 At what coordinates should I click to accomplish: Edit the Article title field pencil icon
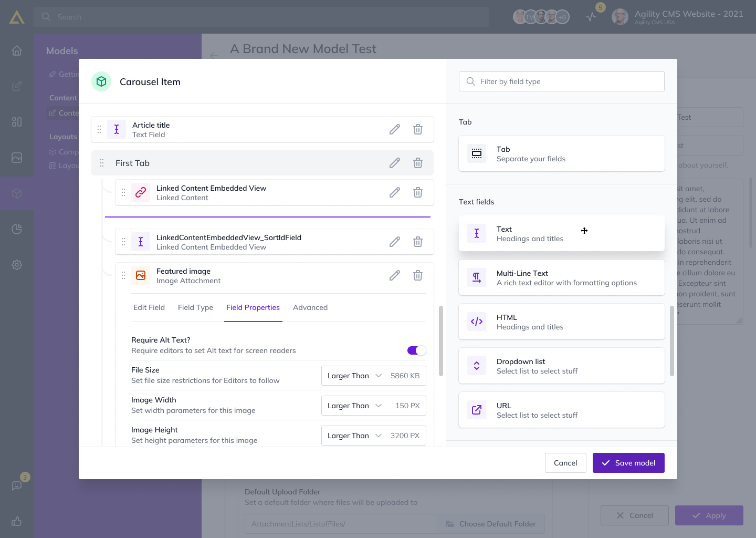coord(395,129)
